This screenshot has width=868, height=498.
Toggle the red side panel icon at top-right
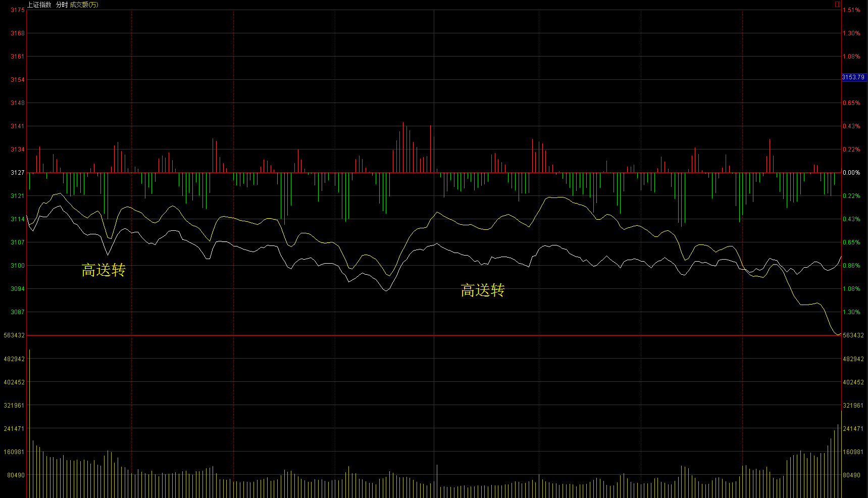click(838, 5)
